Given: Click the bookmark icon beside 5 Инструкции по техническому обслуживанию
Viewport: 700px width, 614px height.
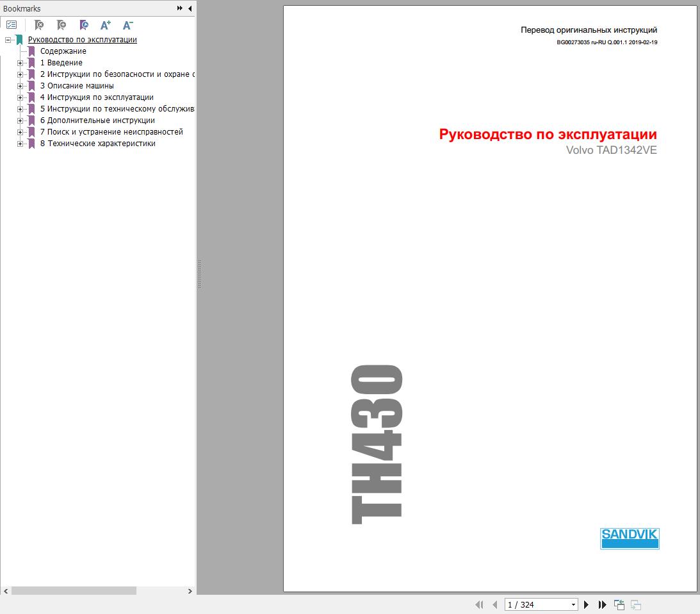Looking at the screenshot, I should [31, 109].
